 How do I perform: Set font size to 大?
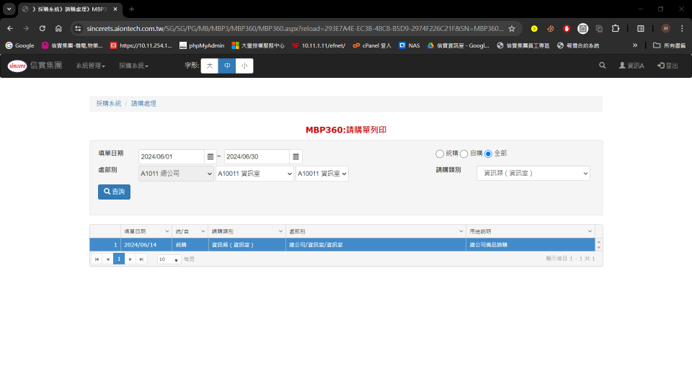210,66
